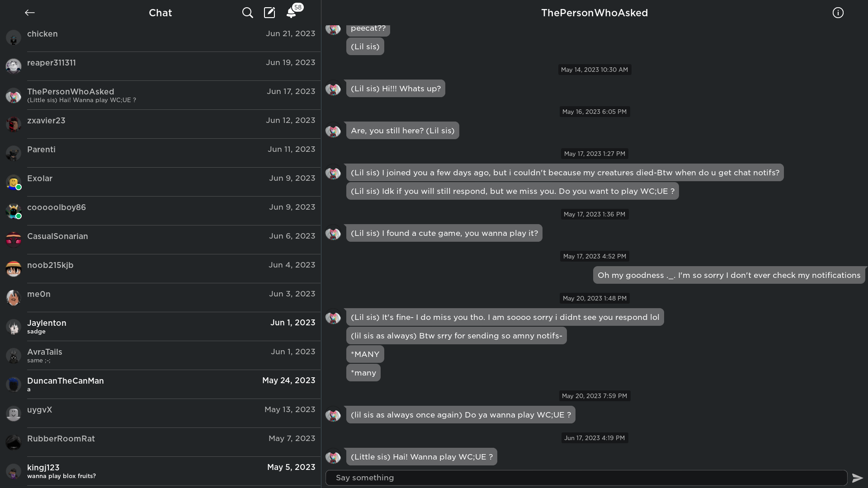Start a new chat with compose icon

(269, 13)
